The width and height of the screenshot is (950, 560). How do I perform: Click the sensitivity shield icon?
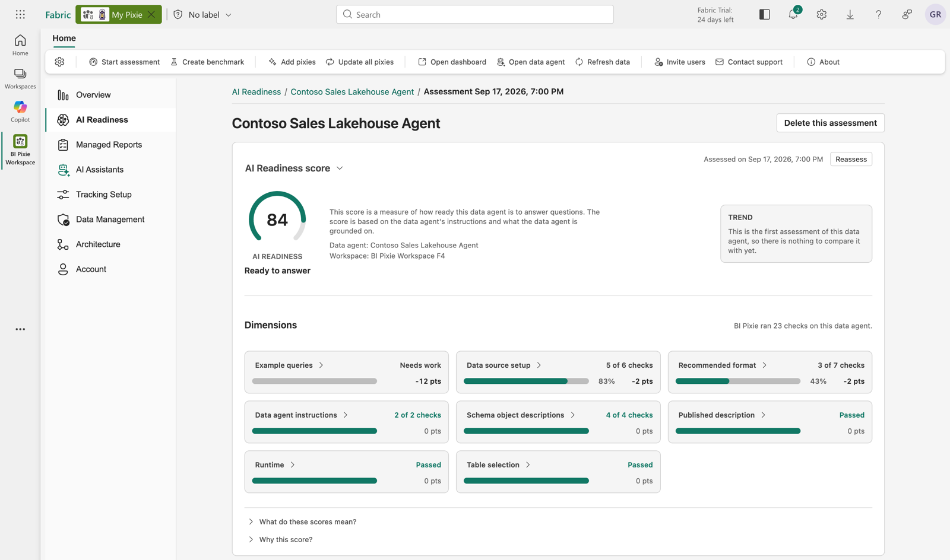pyautogui.click(x=178, y=15)
